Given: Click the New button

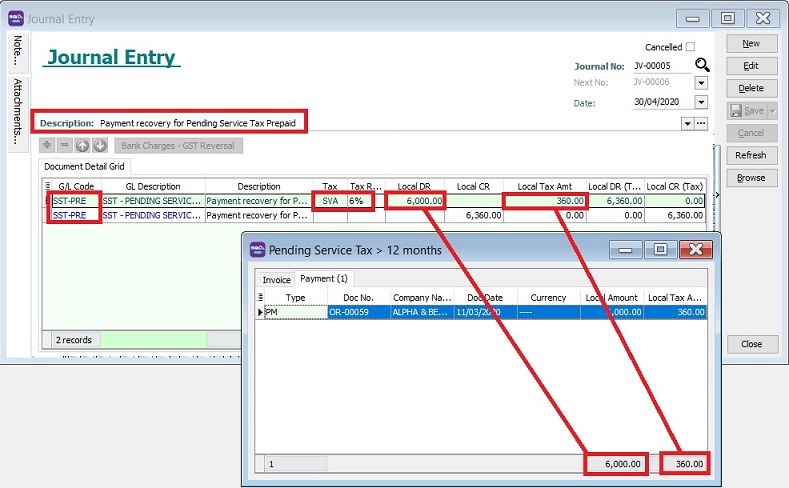Looking at the screenshot, I should pos(751,44).
